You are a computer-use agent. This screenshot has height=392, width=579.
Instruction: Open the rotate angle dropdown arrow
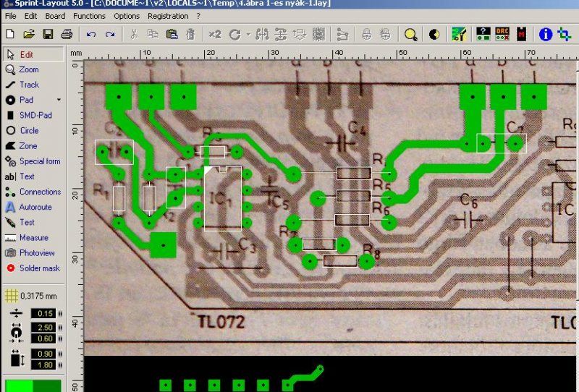click(x=248, y=35)
